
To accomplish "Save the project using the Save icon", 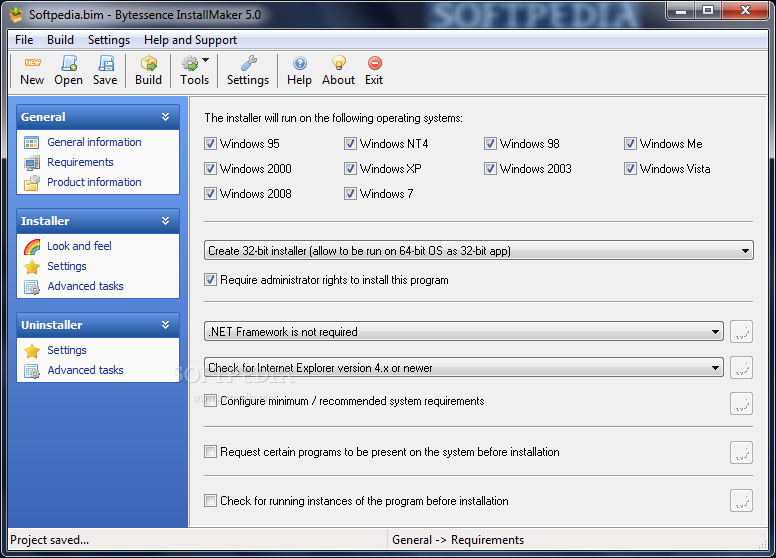I will pyautogui.click(x=105, y=63).
